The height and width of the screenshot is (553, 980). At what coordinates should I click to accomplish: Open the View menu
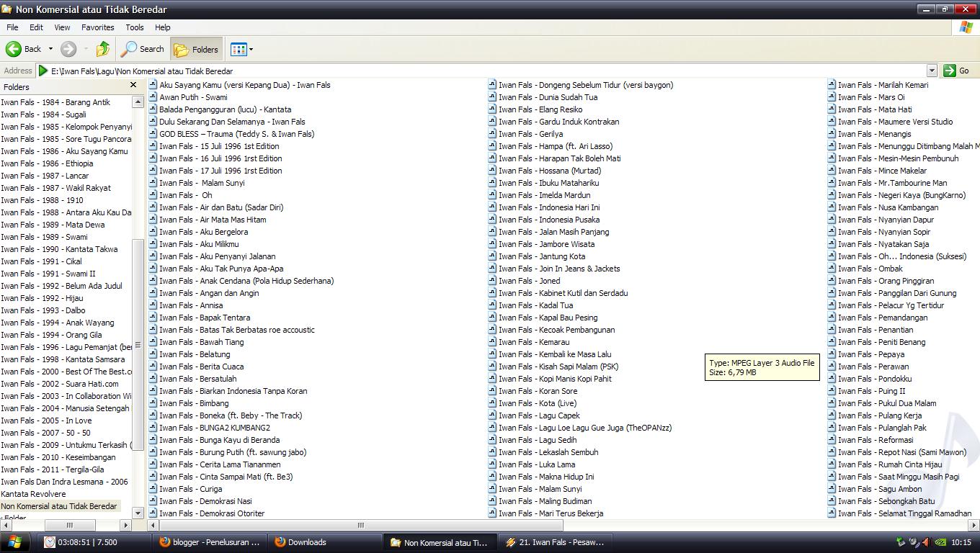[x=62, y=27]
